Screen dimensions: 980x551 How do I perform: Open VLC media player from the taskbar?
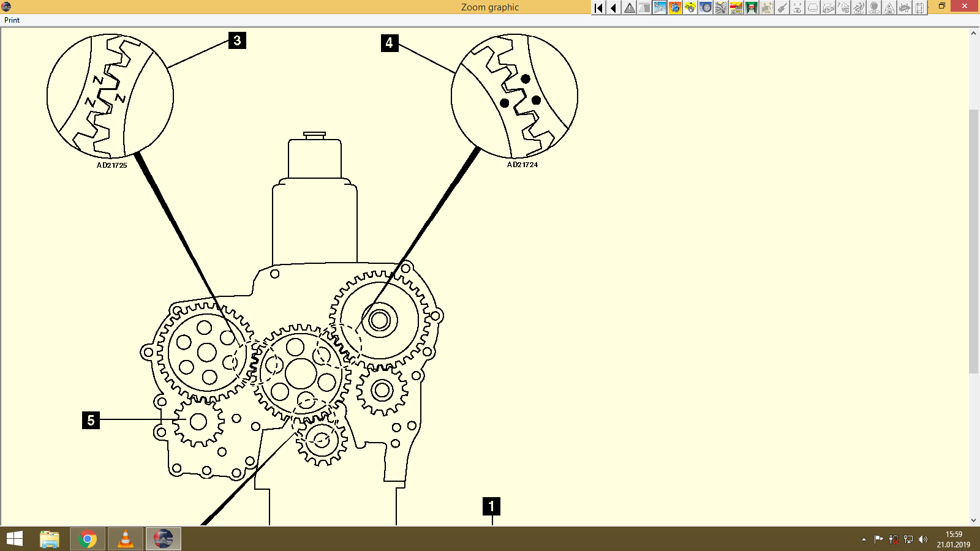pyautogui.click(x=125, y=539)
